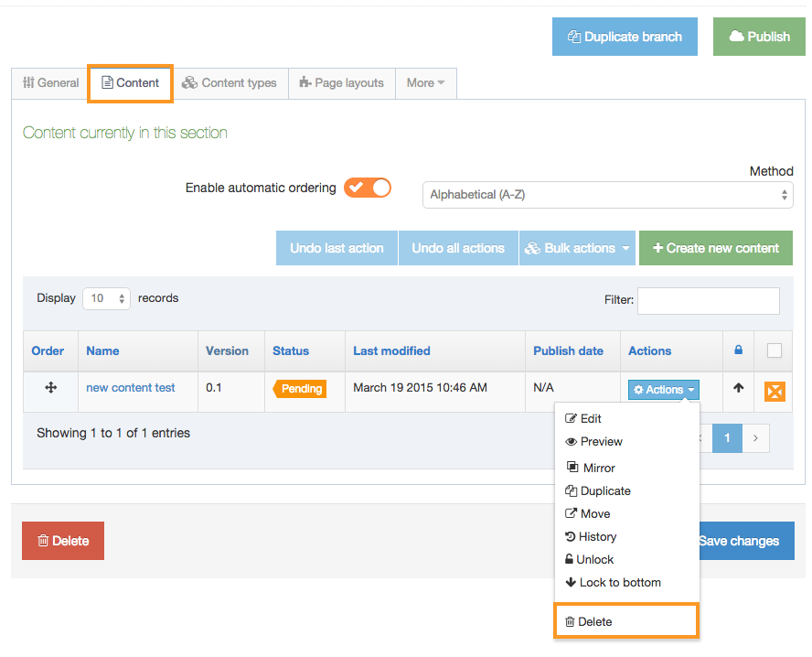The width and height of the screenshot is (812, 657).
Task: Click the Create new content button
Action: [715, 248]
